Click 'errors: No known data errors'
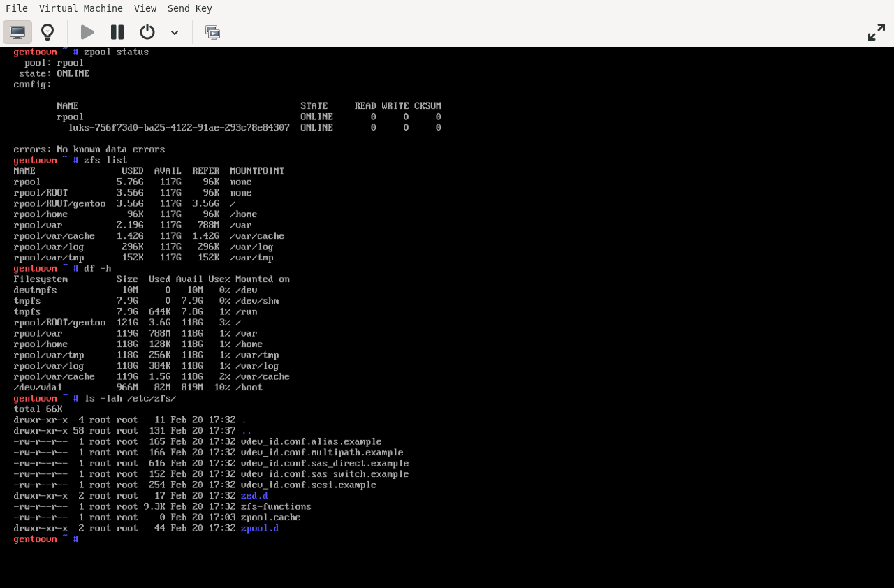Screen dimensions: 894x588 click(x=89, y=149)
